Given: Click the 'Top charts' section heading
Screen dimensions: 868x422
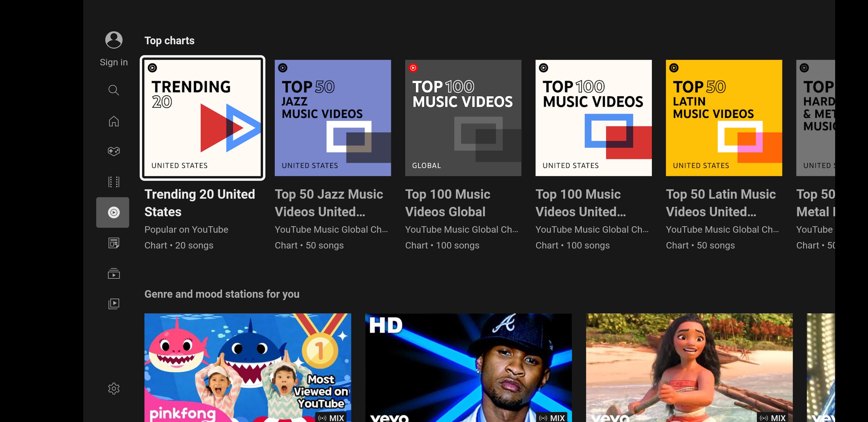Looking at the screenshot, I should pos(169,41).
